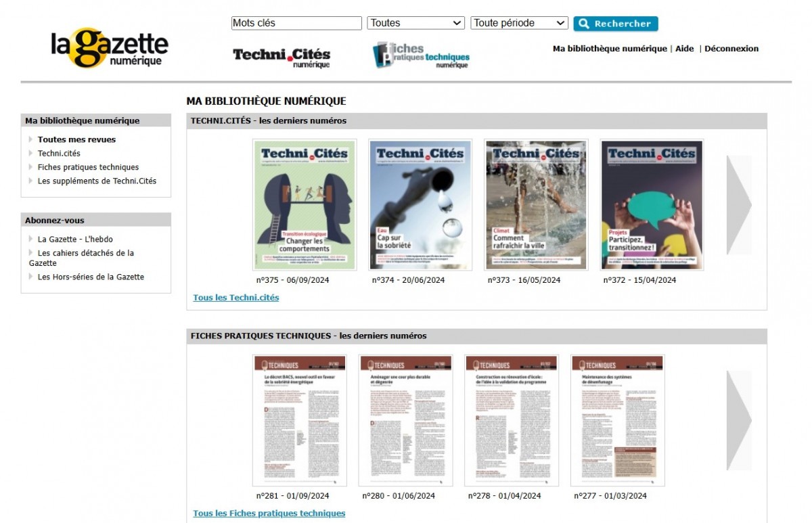Screen dimensions: 812x523
Task: Click the caption n°372 - 15/04/2024
Action: click(640, 280)
